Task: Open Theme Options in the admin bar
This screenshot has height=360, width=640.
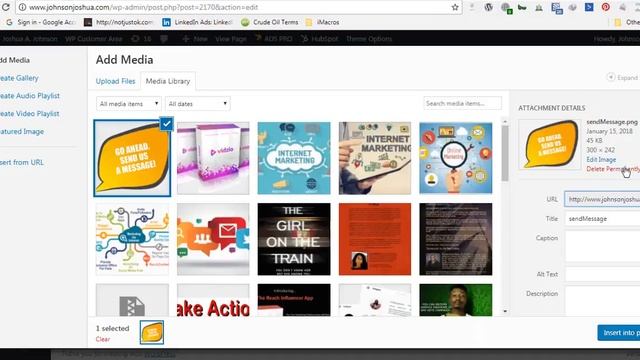Action: (369, 39)
